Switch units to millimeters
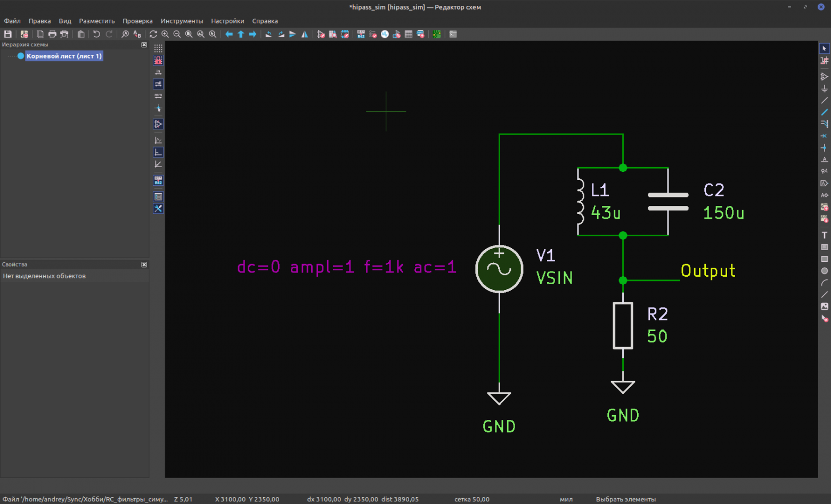This screenshot has height=504, width=831. click(158, 96)
